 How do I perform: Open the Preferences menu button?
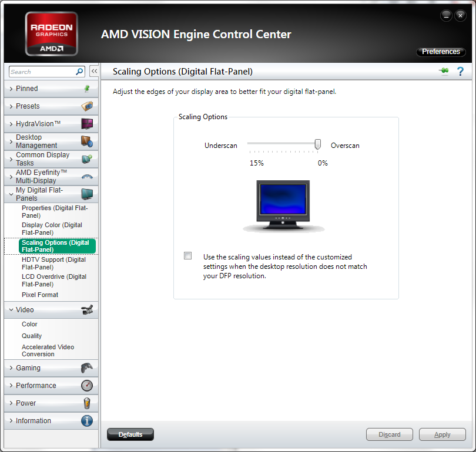point(441,52)
